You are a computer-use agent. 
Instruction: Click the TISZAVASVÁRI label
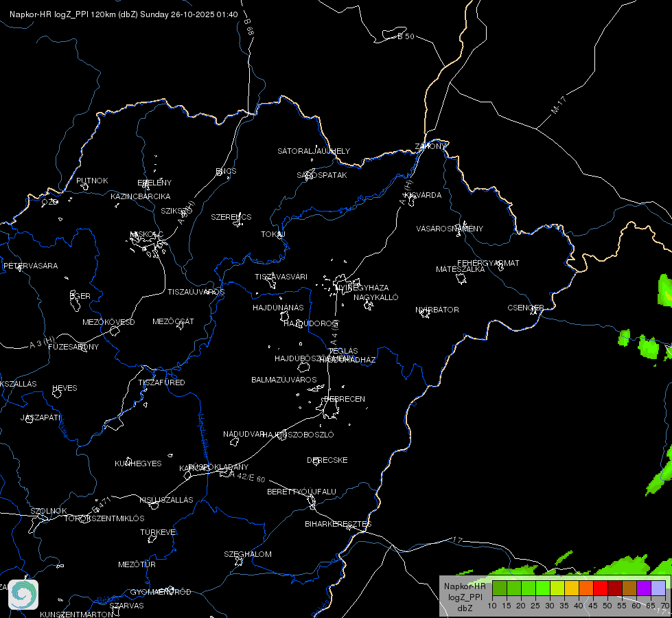[281, 277]
